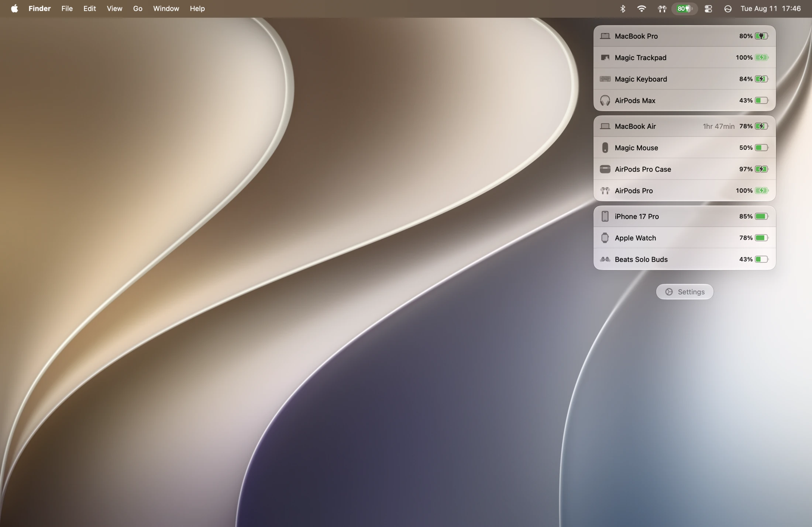
Task: Click the iPhone 17 Pro phone icon
Action: pos(605,216)
